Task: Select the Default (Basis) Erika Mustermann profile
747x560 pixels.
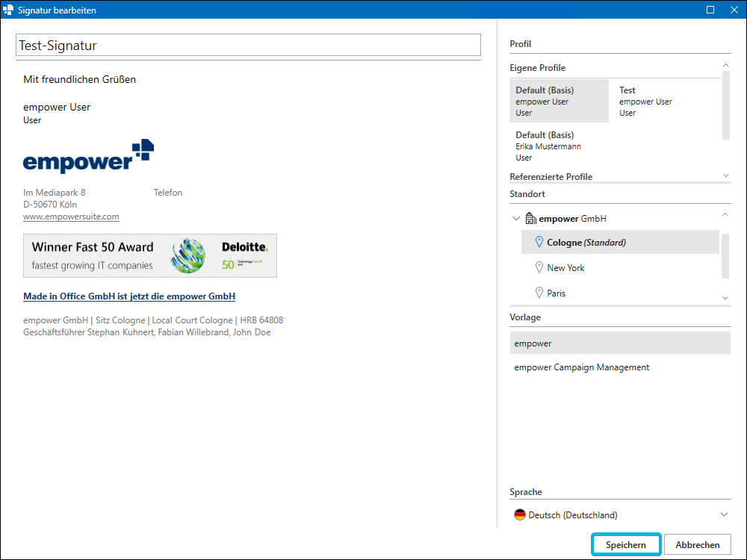Action: pos(560,146)
